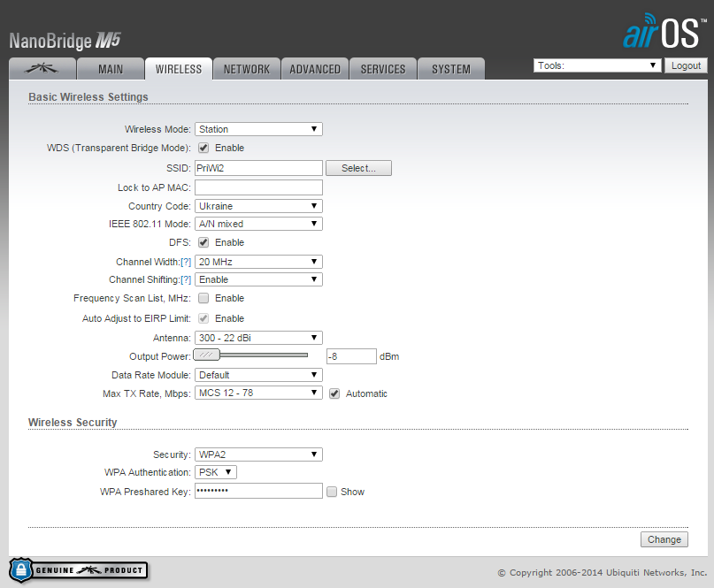This screenshot has height=588, width=714.
Task: Click the Output Power slider handle
Action: [x=207, y=355]
